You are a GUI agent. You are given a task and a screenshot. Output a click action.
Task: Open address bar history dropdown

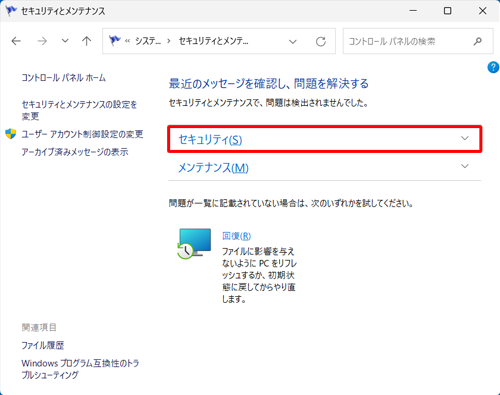click(293, 42)
